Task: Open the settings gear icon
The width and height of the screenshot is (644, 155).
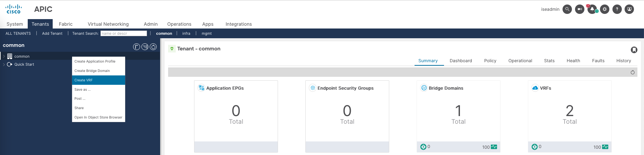Action: point(604,9)
